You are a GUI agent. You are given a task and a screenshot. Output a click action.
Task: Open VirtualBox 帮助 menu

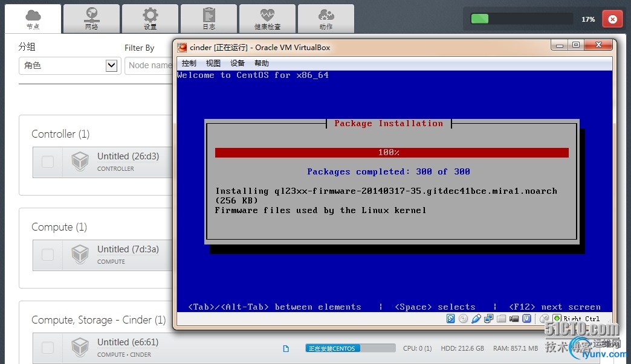click(262, 63)
